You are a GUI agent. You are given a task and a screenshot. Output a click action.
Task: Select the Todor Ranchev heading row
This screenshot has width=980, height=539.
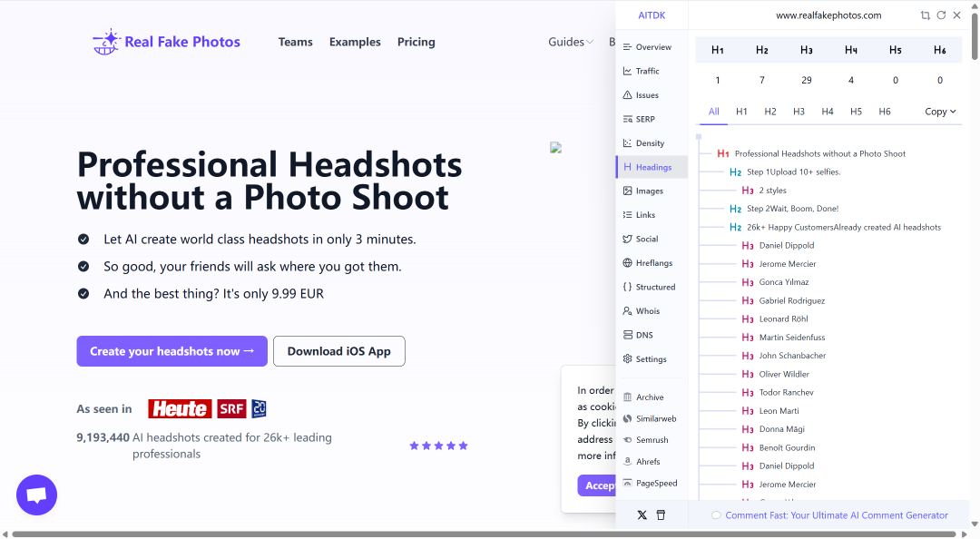tap(778, 393)
